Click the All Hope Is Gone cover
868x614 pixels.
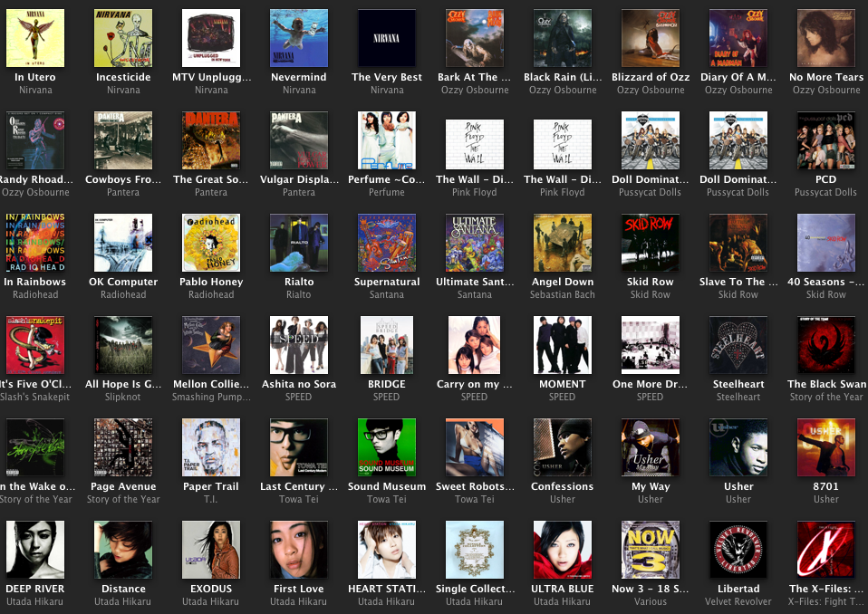[x=123, y=345]
